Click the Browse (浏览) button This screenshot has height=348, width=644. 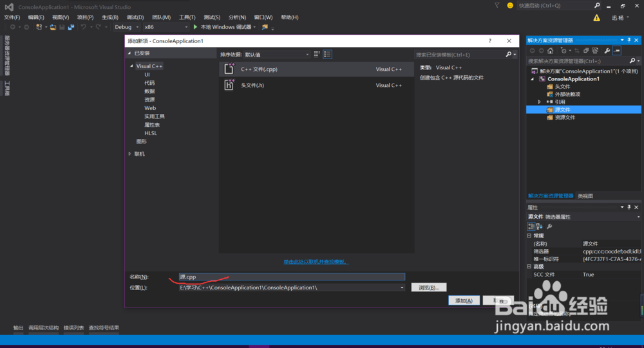pos(429,288)
